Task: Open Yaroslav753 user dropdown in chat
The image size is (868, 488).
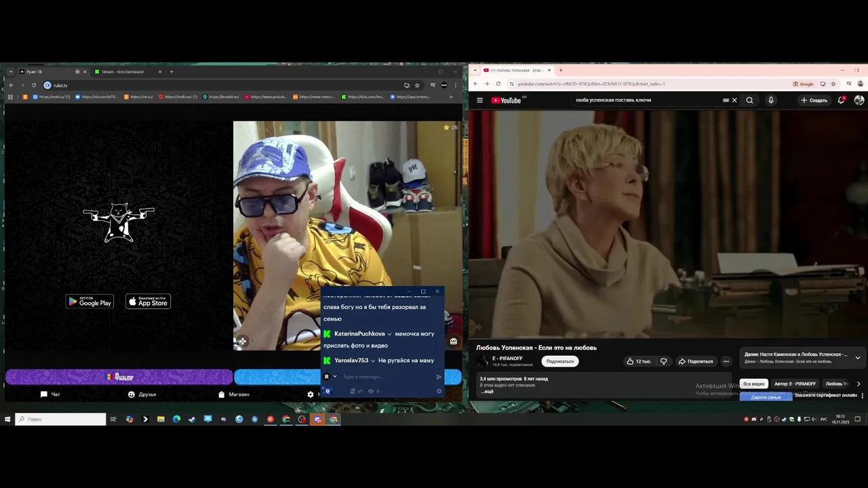Action: coord(373,361)
